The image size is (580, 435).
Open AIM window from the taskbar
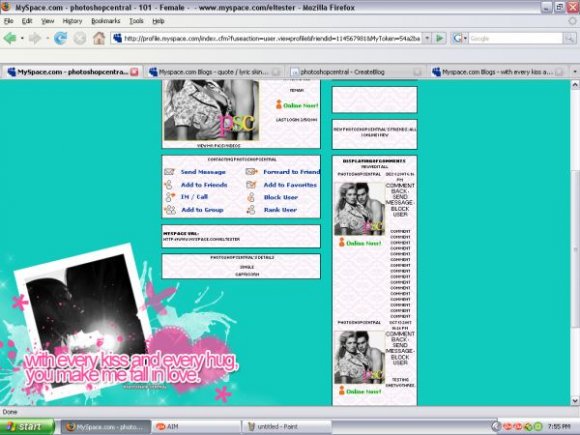196,427
